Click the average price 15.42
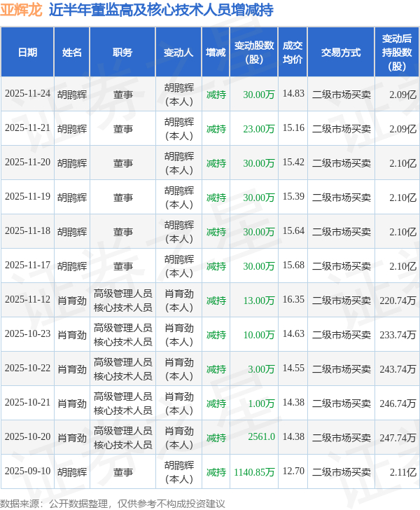The image size is (420, 510). pyautogui.click(x=293, y=163)
